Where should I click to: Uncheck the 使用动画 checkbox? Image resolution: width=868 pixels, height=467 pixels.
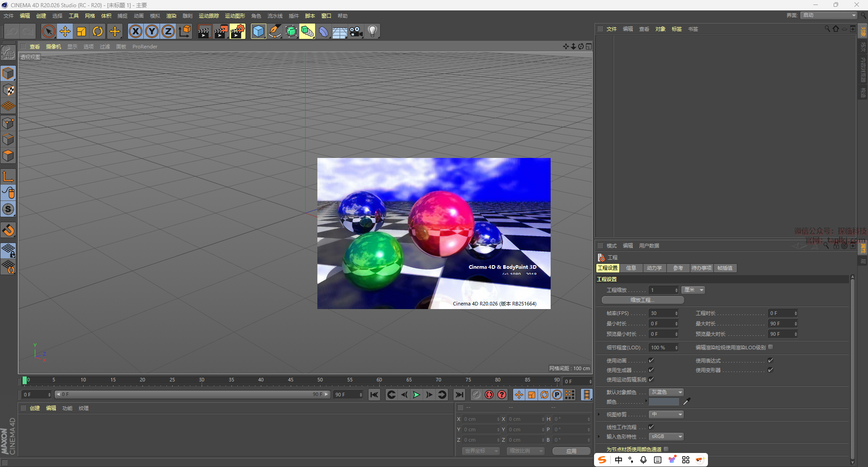click(x=651, y=361)
